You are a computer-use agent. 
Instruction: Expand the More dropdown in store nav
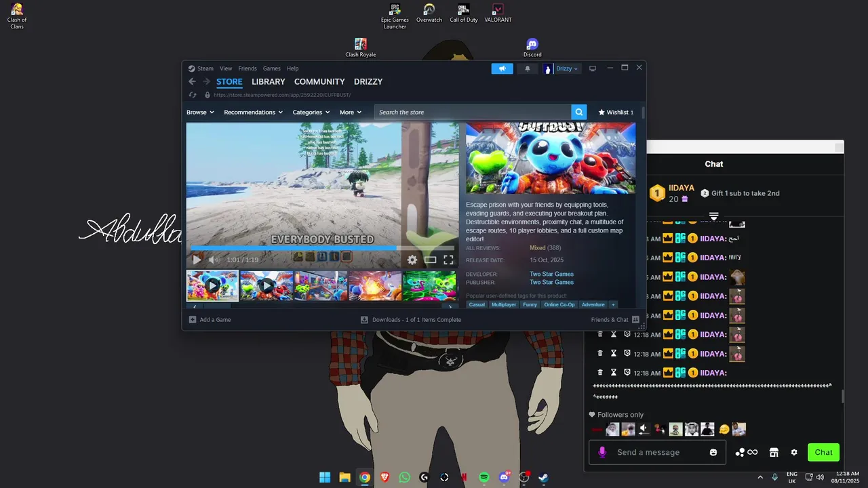[351, 112]
